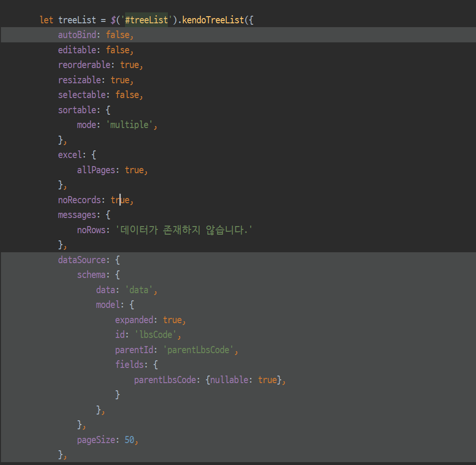Click the reorderable property
The image size is (476, 465).
[84, 65]
